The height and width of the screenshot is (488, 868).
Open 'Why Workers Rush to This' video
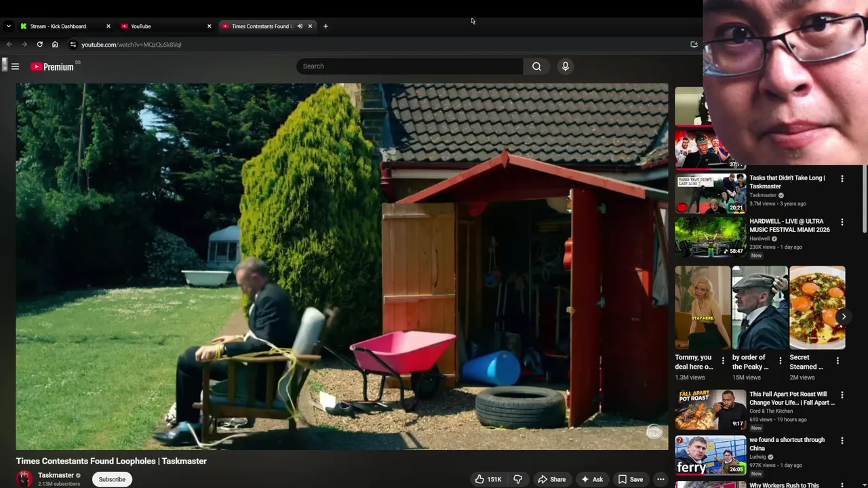click(x=784, y=485)
